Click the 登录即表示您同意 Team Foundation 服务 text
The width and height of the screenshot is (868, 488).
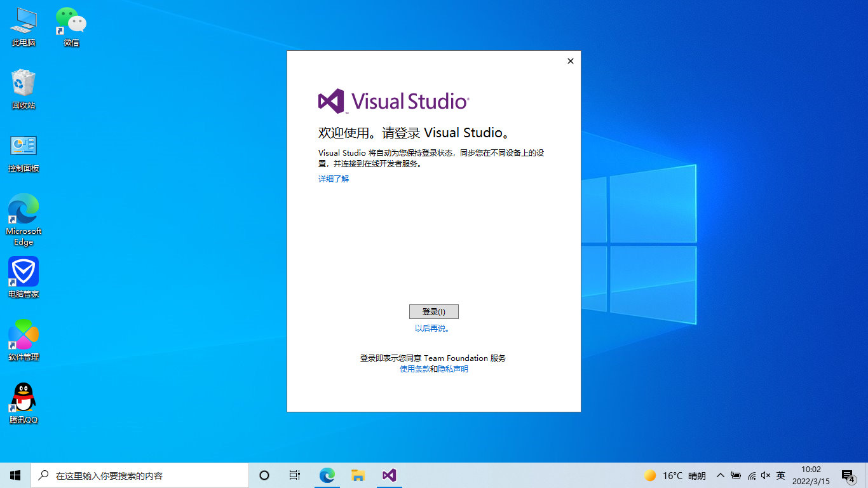[433, 358]
